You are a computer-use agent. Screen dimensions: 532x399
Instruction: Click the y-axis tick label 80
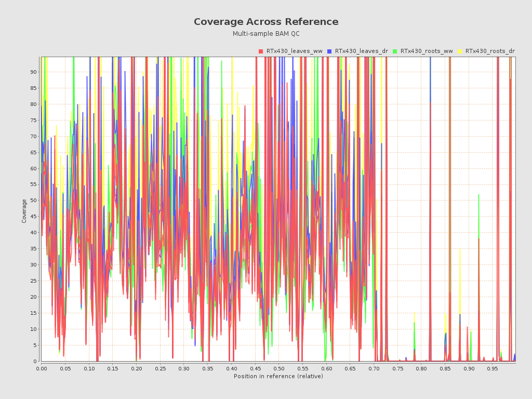pyautogui.click(x=33, y=104)
